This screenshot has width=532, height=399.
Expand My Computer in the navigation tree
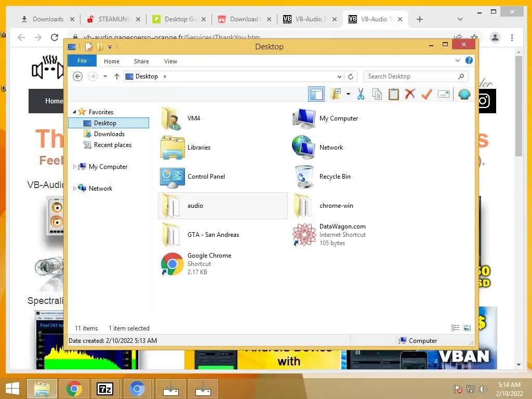pos(74,167)
